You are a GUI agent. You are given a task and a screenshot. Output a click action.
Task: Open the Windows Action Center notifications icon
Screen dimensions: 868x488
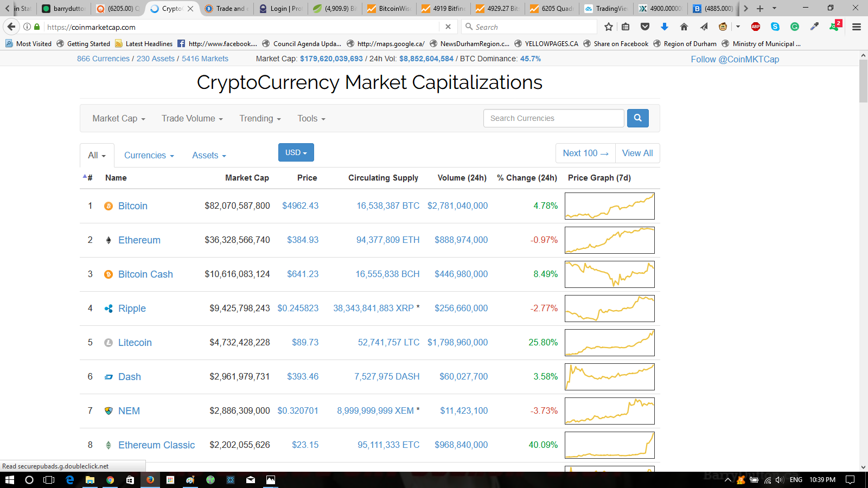tap(850, 480)
